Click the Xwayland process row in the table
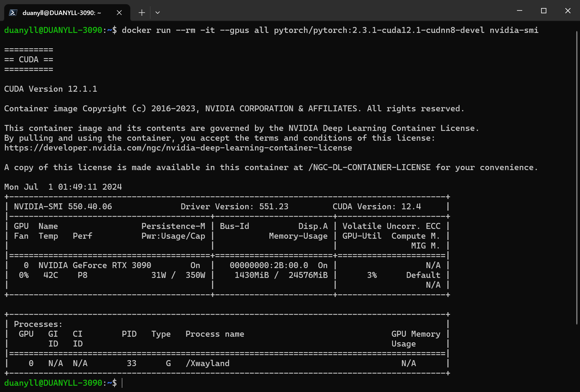Image resolution: width=580 pixels, height=392 pixels. (x=208, y=363)
